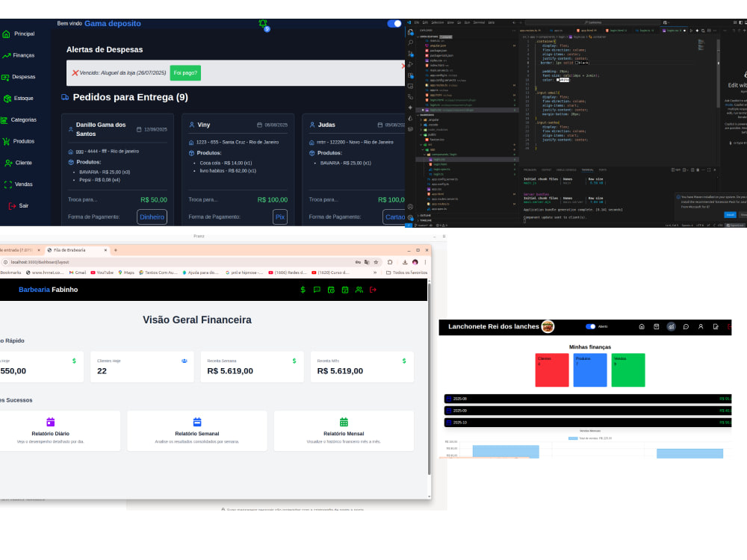Open the Maps bookmark in the bookmarks bar

coord(126,273)
